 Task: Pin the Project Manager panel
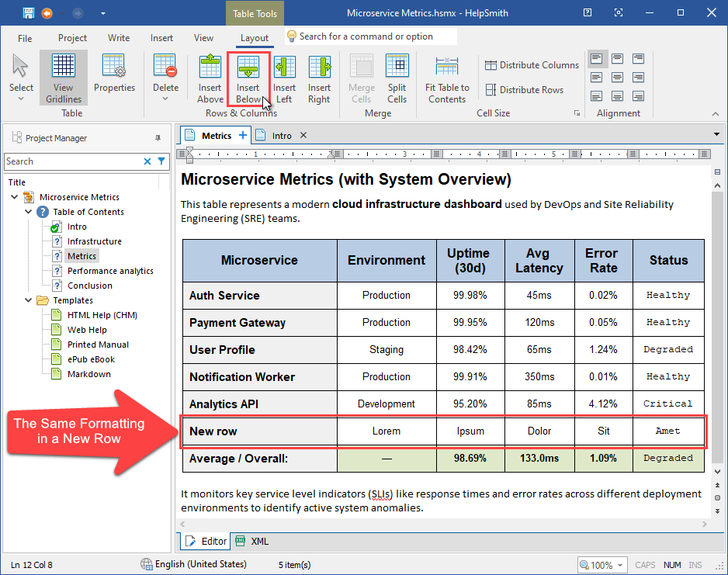(x=158, y=138)
